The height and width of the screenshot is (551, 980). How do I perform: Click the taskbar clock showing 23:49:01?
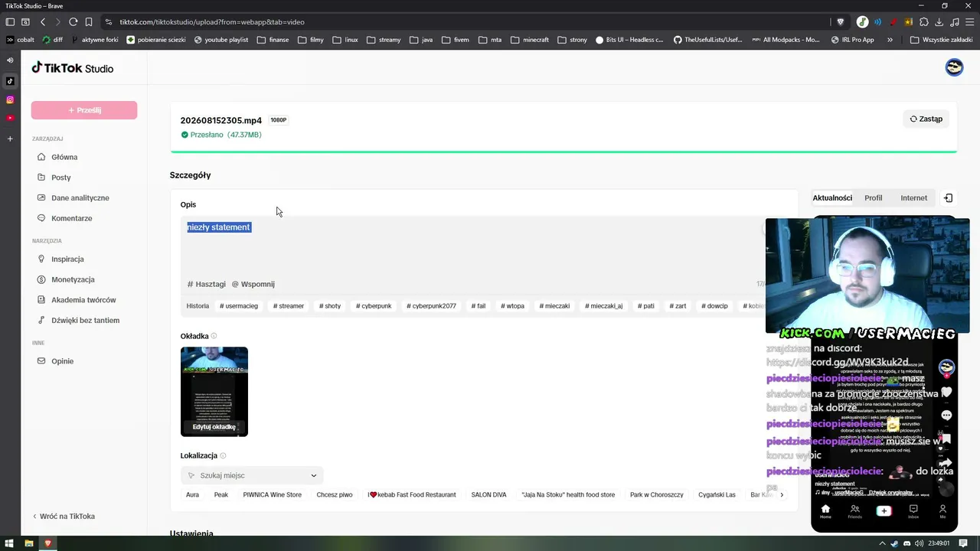938,543
